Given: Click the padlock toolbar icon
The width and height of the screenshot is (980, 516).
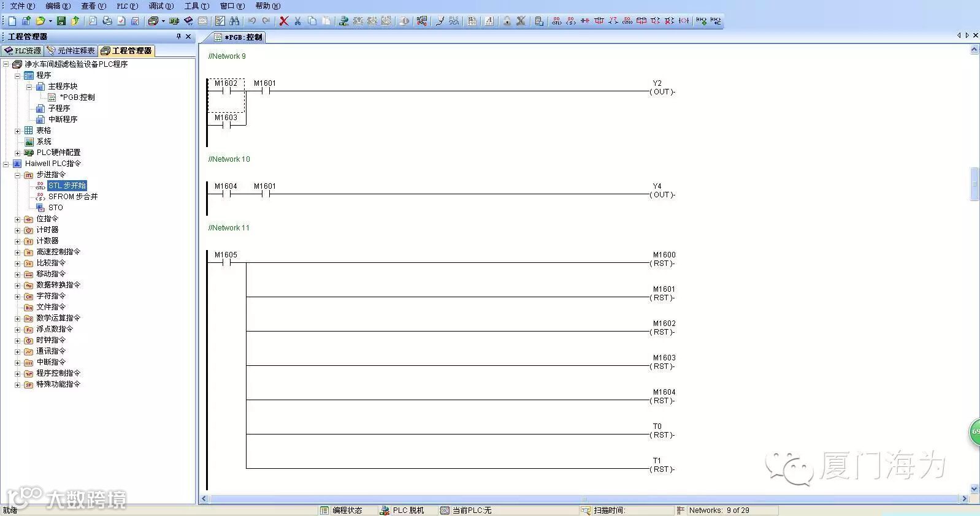Looking at the screenshot, I should tap(507, 21).
